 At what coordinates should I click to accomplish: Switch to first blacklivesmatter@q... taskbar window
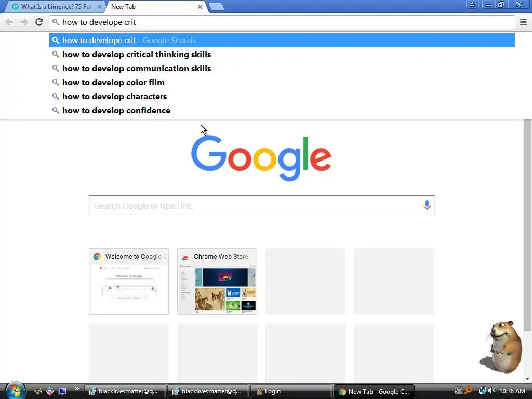click(124, 391)
